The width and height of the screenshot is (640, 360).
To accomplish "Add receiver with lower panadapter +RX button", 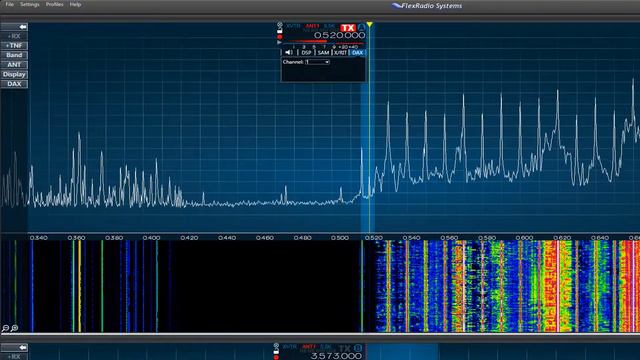I will [14, 356].
